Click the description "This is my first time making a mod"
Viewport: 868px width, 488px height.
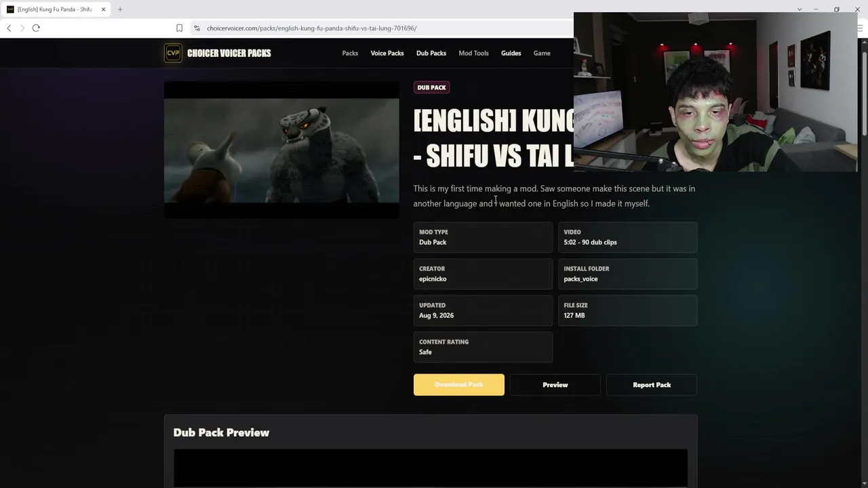475,188
